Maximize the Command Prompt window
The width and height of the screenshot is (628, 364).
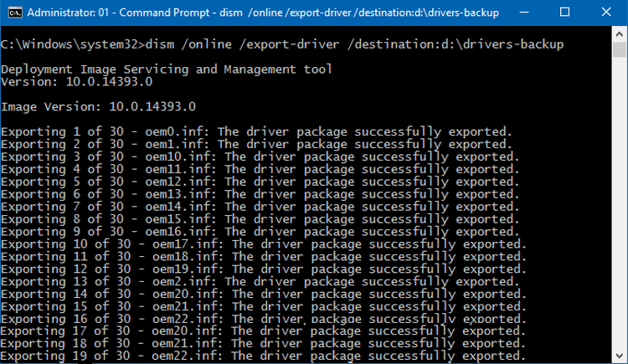coord(564,13)
